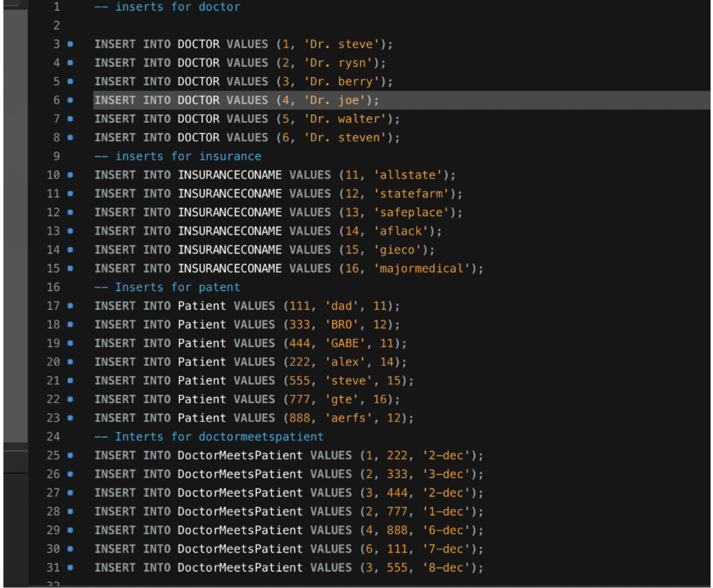Click the statement marker dot on line 15
This screenshot has width=713, height=588.
[70, 268]
